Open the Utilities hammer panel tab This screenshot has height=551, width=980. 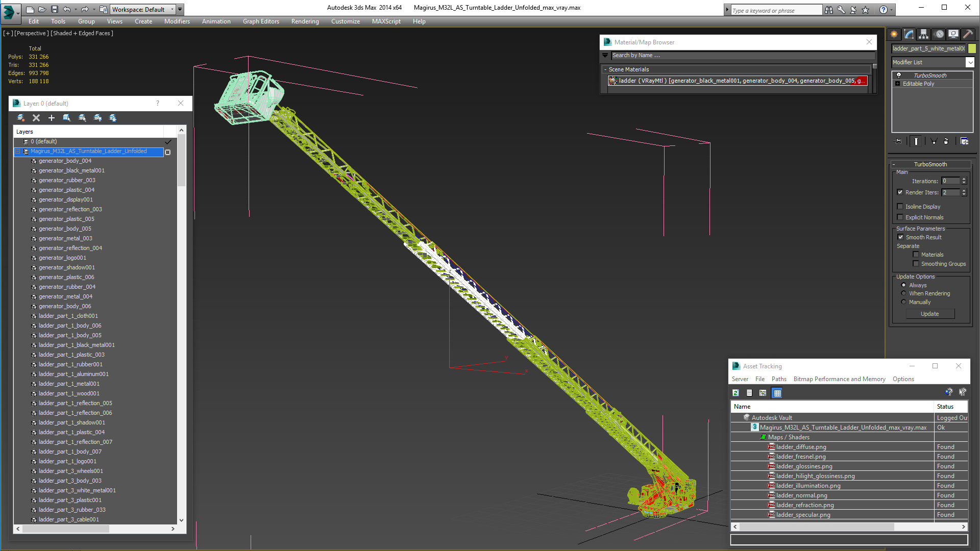point(968,34)
